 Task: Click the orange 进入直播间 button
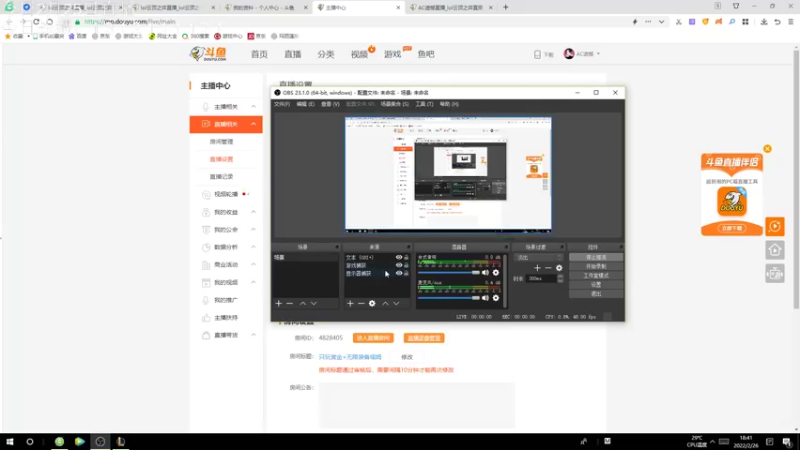tap(373, 338)
